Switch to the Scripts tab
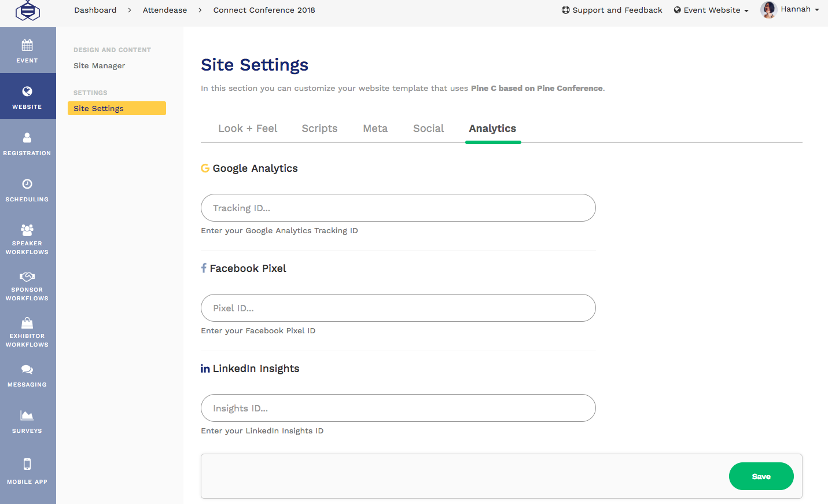 [319, 128]
